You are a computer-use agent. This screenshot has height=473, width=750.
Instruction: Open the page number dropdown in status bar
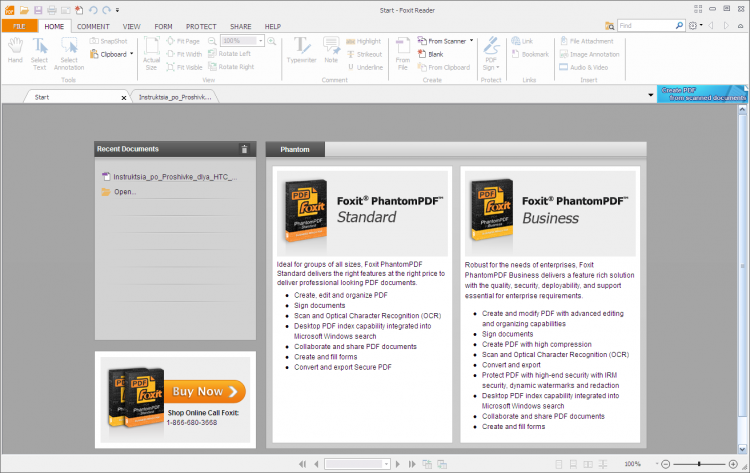[x=386, y=464]
